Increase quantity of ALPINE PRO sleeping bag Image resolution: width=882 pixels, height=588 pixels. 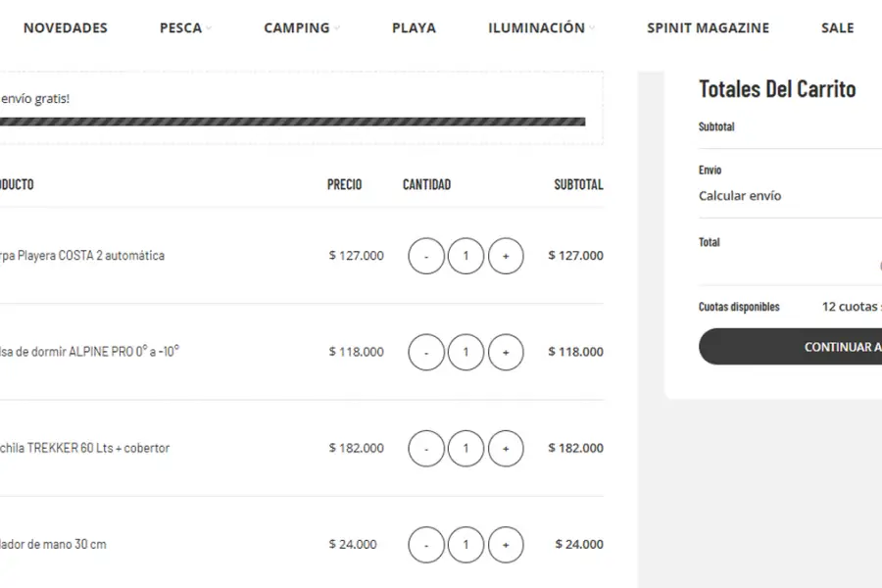click(x=506, y=352)
